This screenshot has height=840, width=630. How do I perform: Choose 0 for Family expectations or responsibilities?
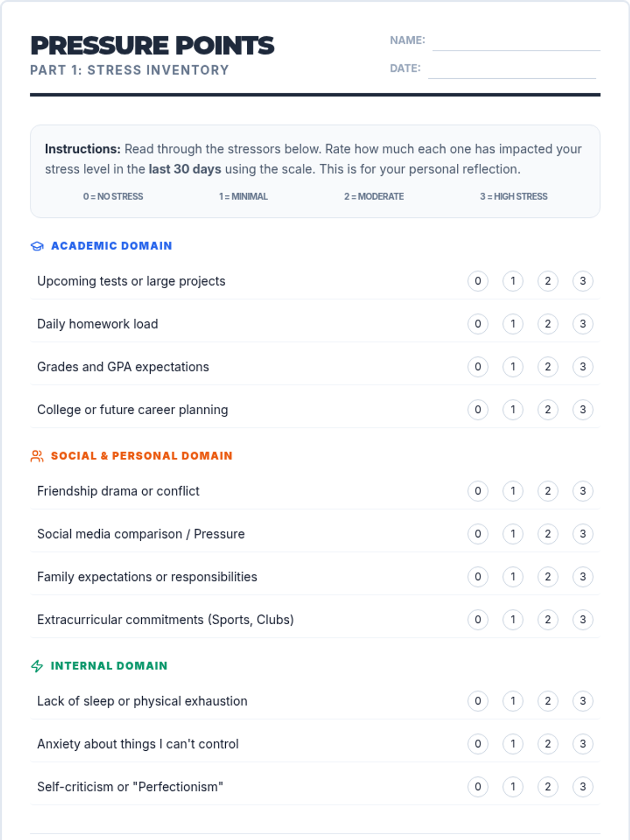478,577
